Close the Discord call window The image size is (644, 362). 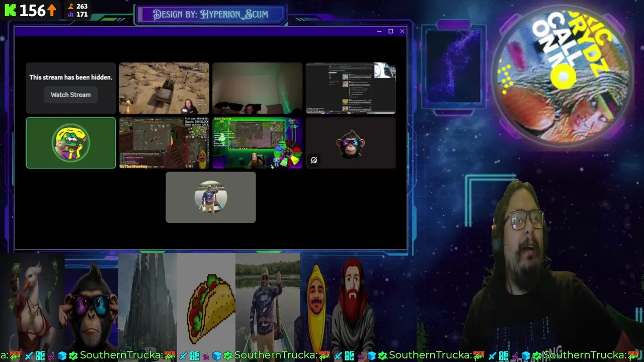[402, 31]
